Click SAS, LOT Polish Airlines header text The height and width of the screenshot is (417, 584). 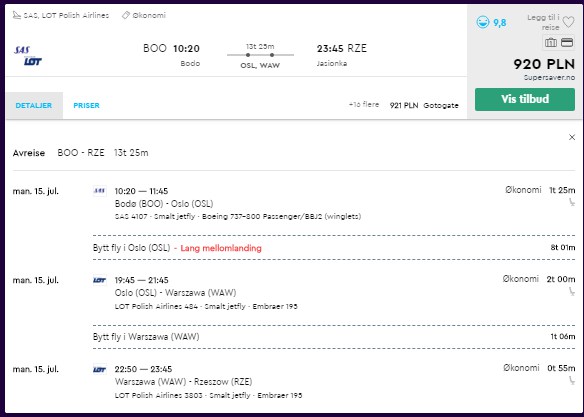(66, 15)
